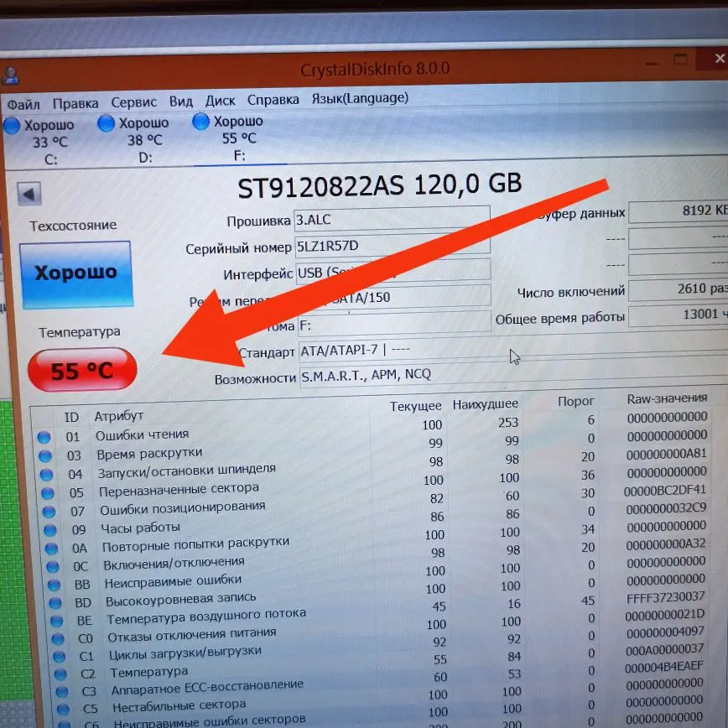Close the CrystalDiskInfo window
The width and height of the screenshot is (728, 728).
719,59
